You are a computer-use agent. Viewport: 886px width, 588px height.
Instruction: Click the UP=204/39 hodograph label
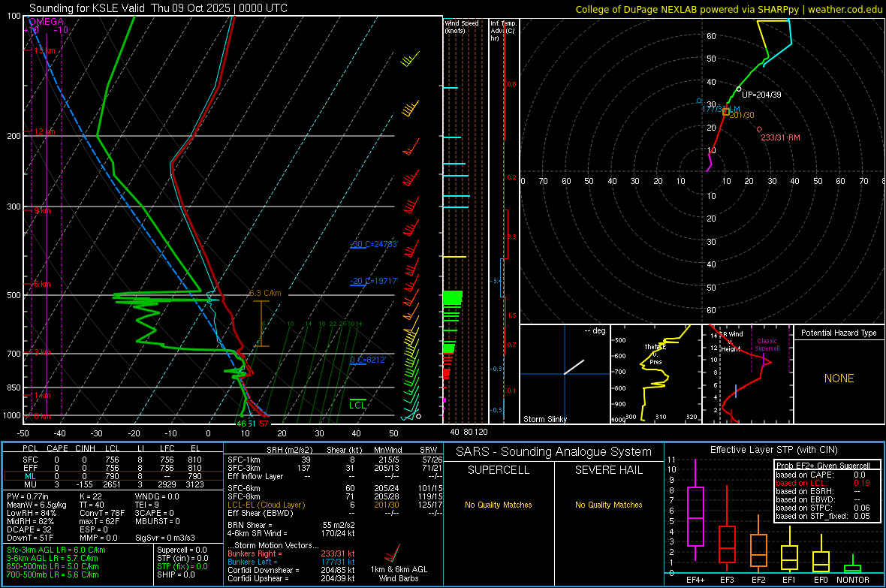coord(761,95)
